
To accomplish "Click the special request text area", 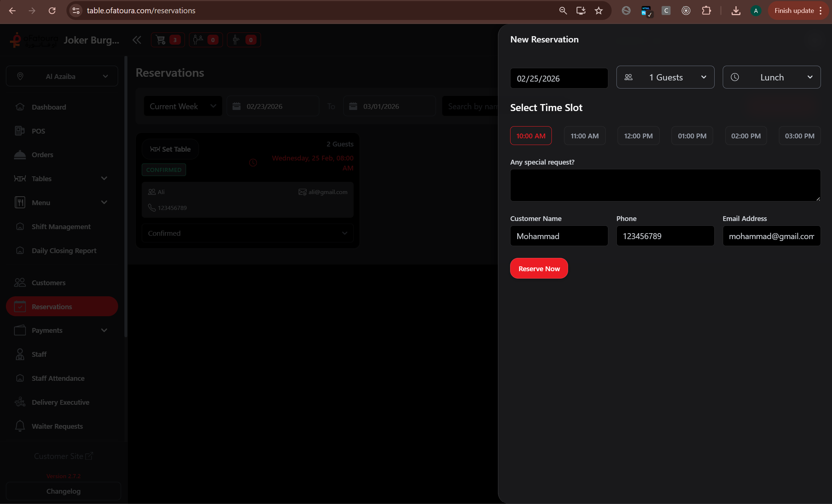I will [x=665, y=185].
